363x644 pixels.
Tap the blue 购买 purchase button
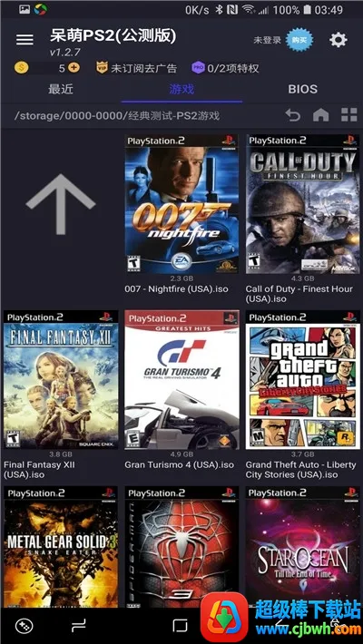(x=299, y=40)
